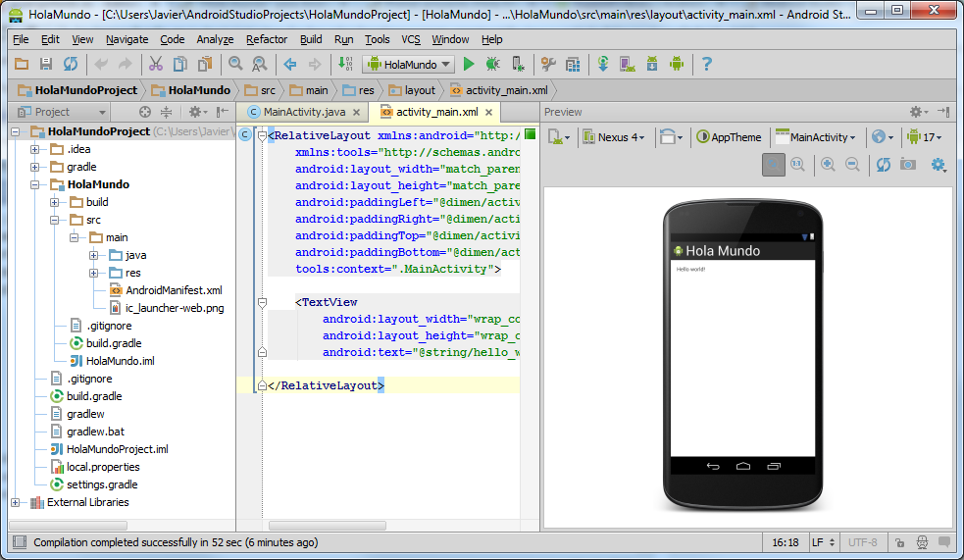Screen dimensions: 964x560
Task: Expand the External Libraries tree node
Action: click(17, 502)
